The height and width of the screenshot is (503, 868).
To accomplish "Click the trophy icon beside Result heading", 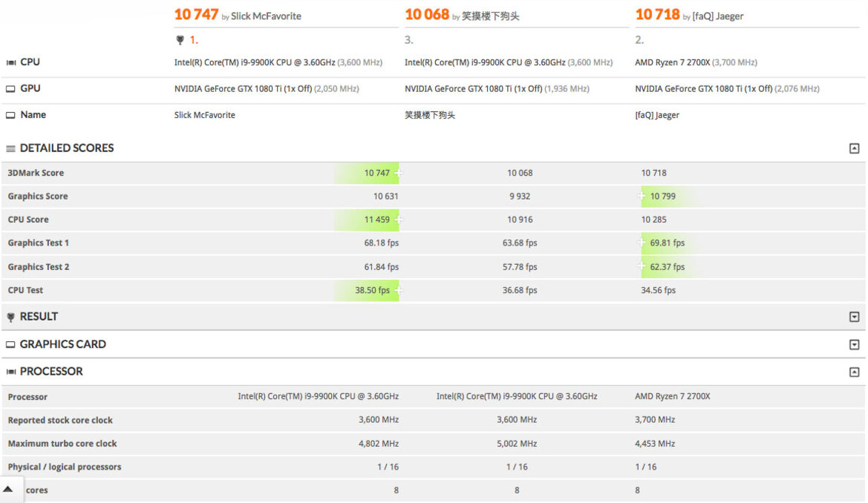I will click(x=10, y=317).
